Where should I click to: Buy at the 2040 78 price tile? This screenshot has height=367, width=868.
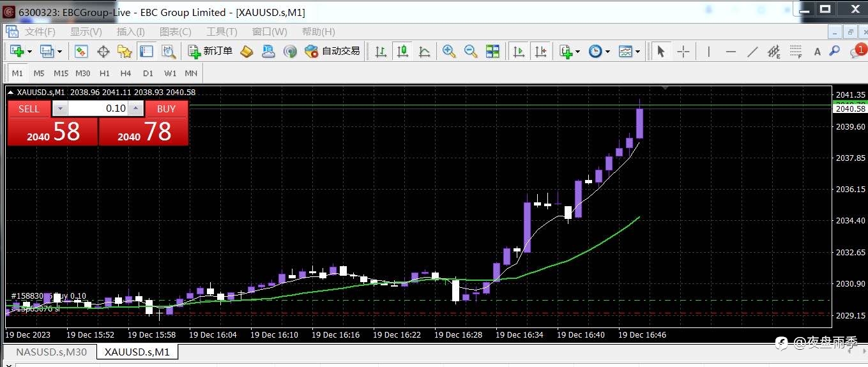[144, 131]
